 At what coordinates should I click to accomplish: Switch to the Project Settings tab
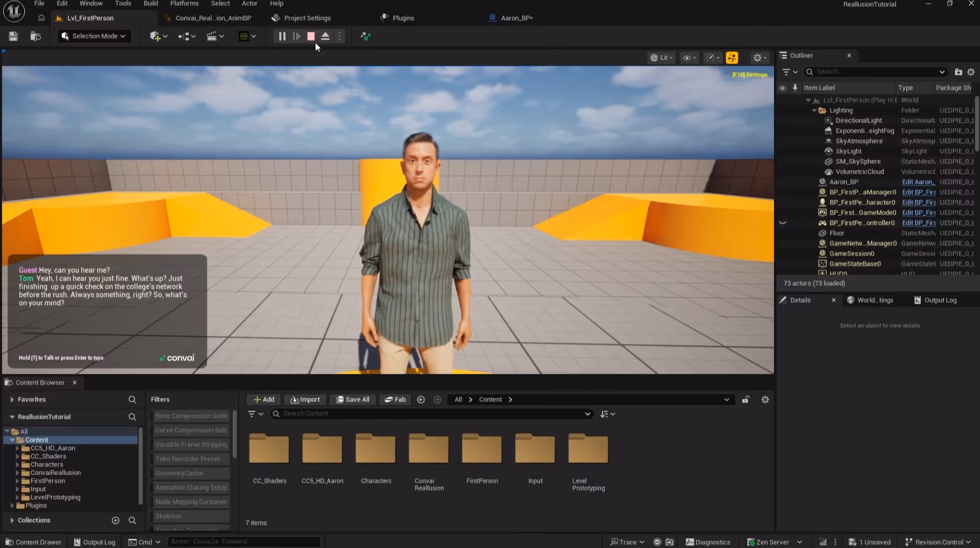pos(307,18)
